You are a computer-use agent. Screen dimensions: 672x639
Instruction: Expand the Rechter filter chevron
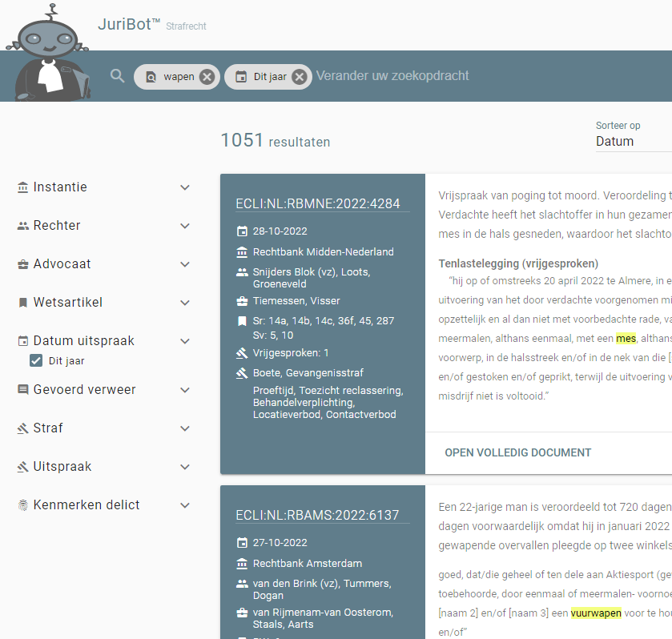pyautogui.click(x=185, y=226)
